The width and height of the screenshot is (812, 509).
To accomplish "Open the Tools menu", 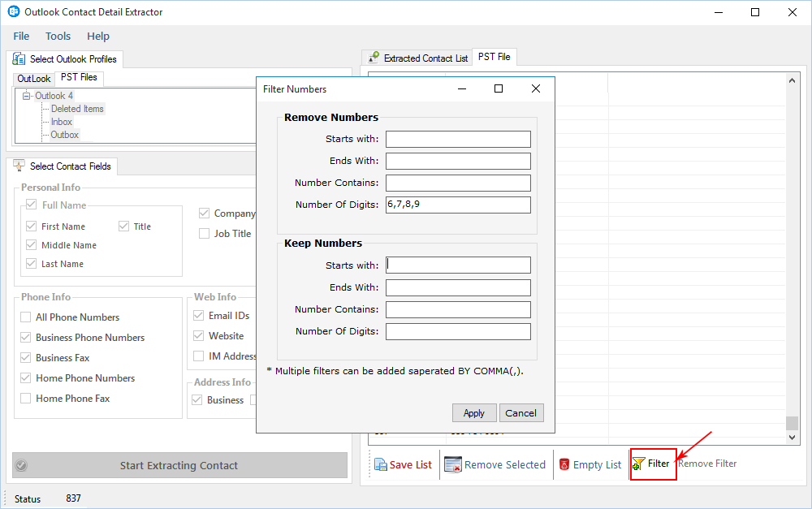I will 58,37.
